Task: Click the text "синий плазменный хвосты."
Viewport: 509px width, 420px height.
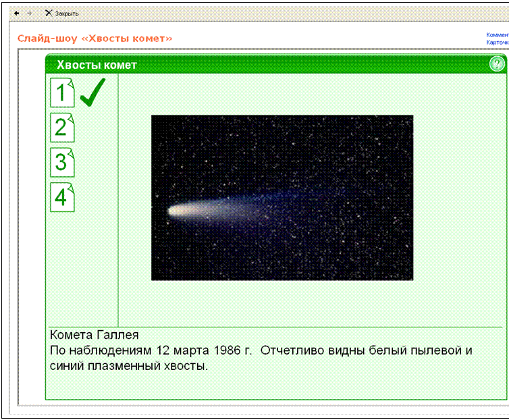Action: point(129,366)
